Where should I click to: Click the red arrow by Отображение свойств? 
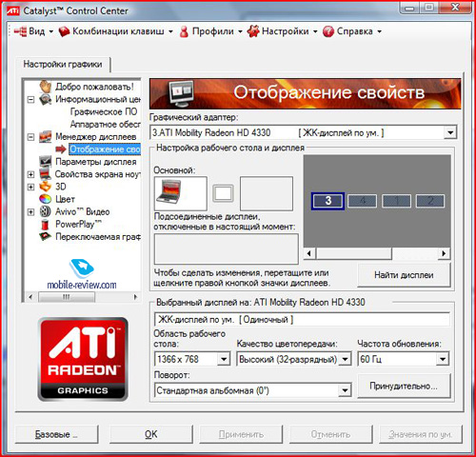(x=61, y=149)
